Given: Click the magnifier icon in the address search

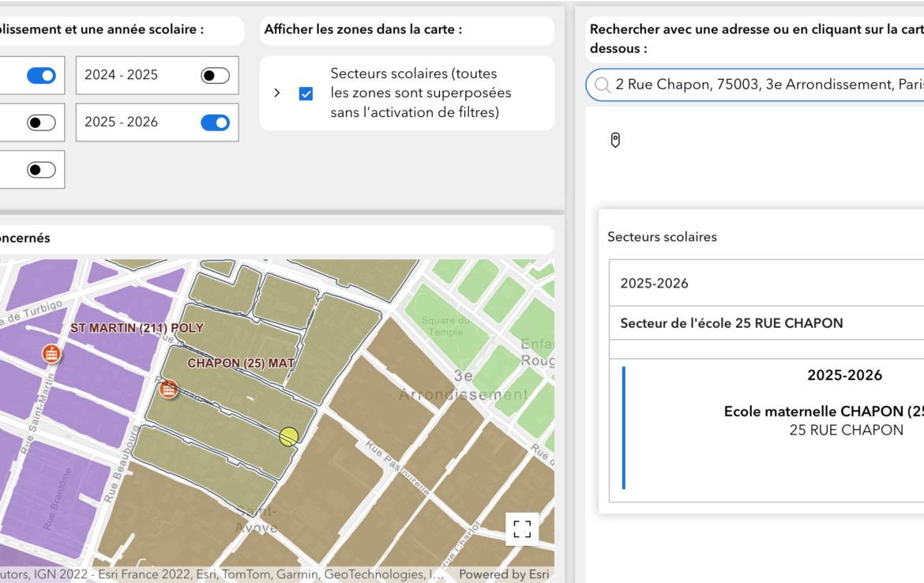Looking at the screenshot, I should click(603, 85).
